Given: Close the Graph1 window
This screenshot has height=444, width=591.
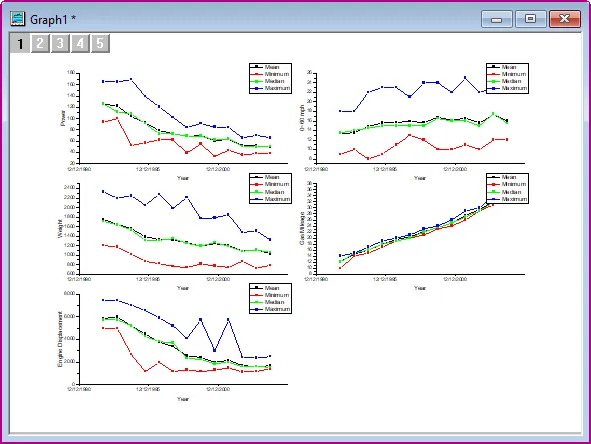Looking at the screenshot, I should pos(564,19).
